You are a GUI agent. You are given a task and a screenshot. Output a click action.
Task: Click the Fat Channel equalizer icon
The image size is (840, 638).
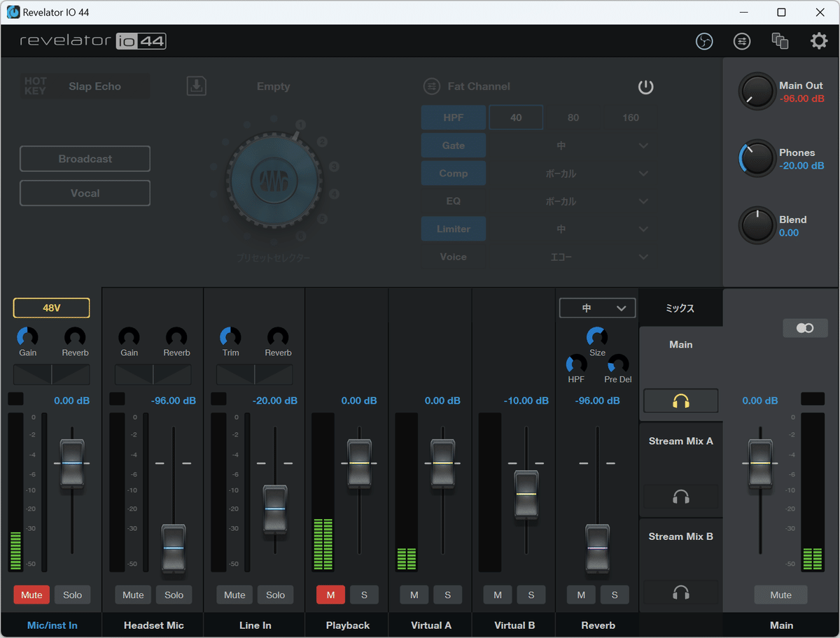tap(432, 86)
